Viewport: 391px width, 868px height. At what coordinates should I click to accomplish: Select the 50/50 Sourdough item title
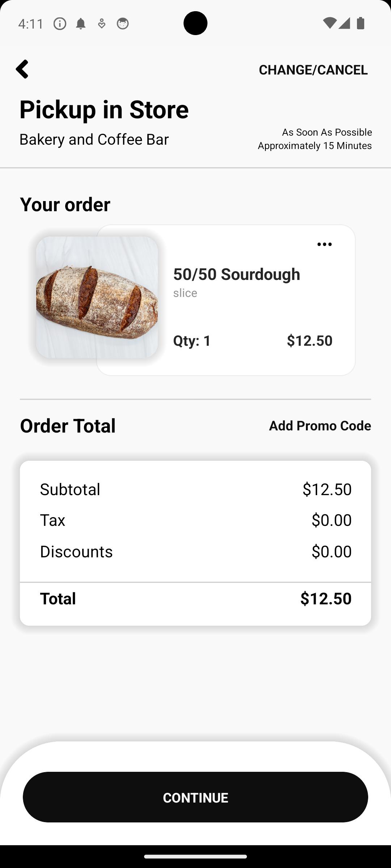tap(236, 274)
